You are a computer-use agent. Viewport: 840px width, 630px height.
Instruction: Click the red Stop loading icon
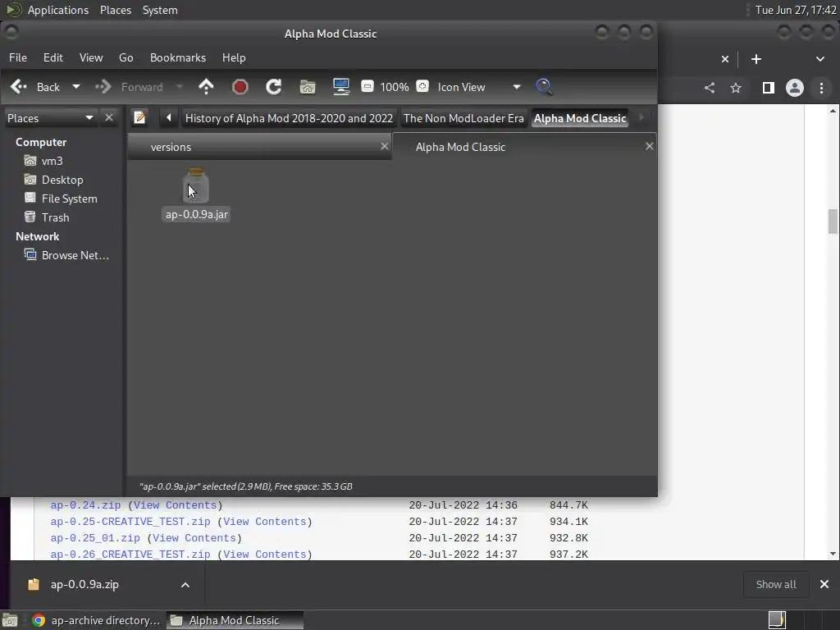pyautogui.click(x=240, y=87)
